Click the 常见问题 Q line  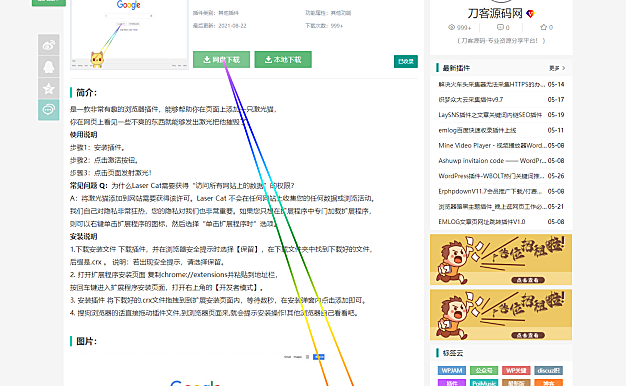[182, 186]
